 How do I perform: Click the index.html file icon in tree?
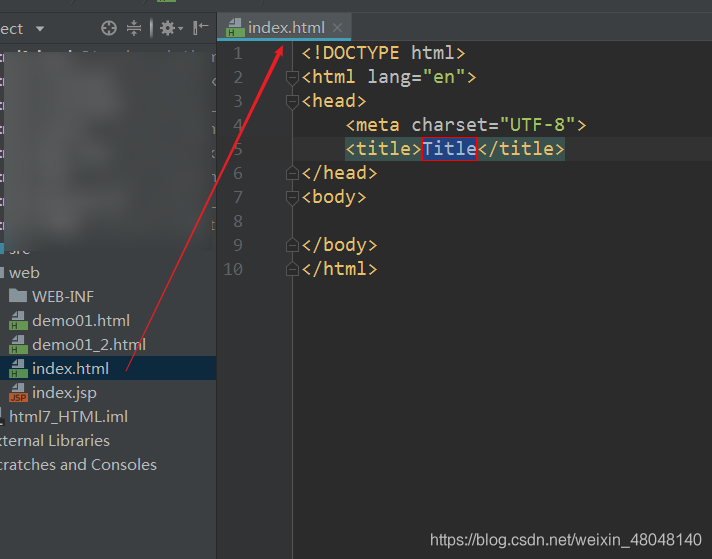pyautogui.click(x=18, y=368)
